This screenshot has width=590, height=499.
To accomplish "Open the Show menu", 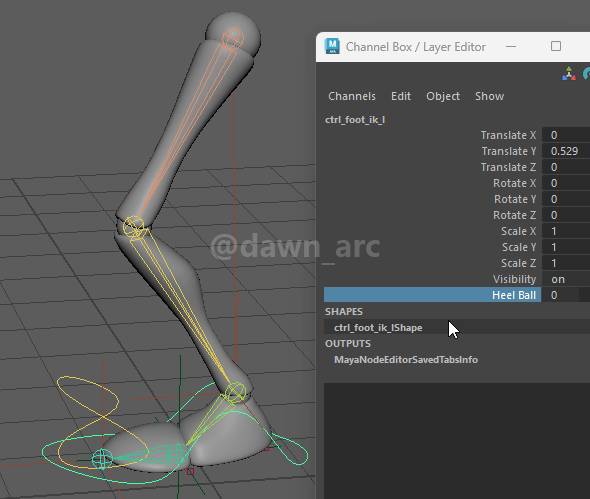I will [x=489, y=96].
